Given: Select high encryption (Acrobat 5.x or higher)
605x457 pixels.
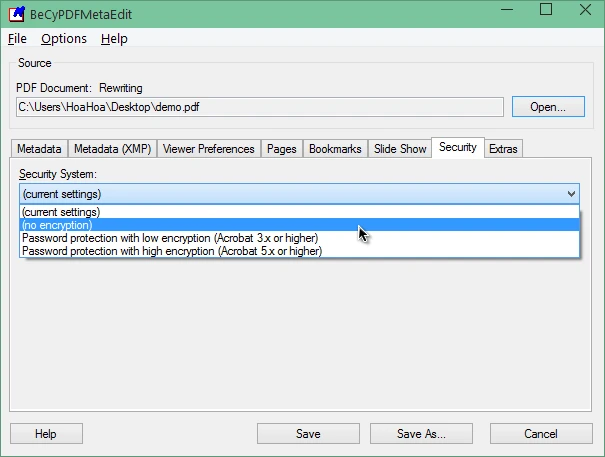Looking at the screenshot, I should [x=299, y=251].
